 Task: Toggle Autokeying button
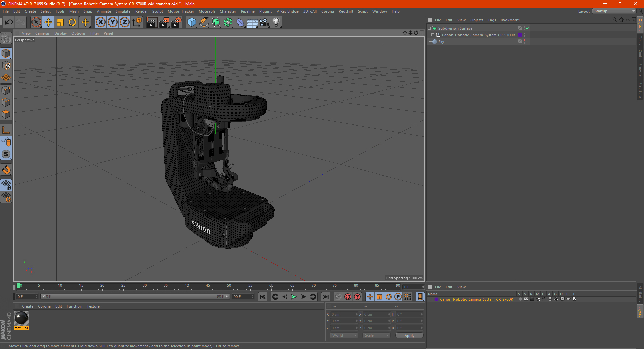[x=348, y=297]
